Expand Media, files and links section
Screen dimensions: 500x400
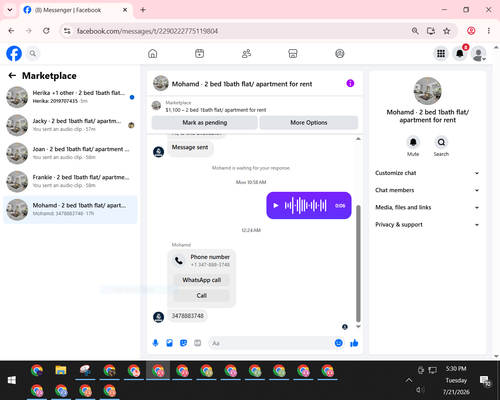[427, 207]
